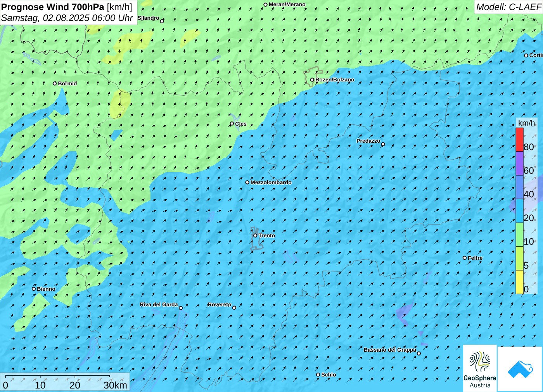Click the 'Predazzo' label text
Image resolution: width=543 pixels, height=392 pixels.
point(368,141)
